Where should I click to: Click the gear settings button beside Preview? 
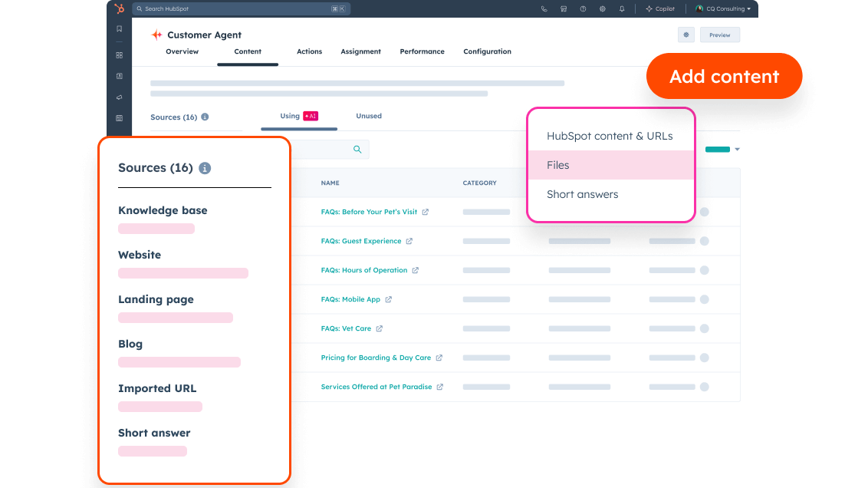coord(686,35)
